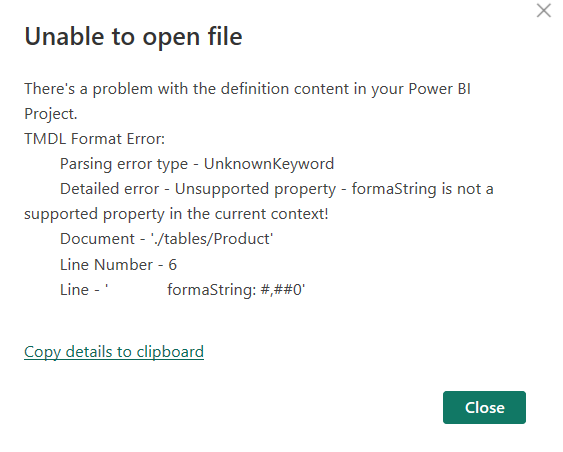The height and width of the screenshot is (452, 563).
Task: Click the Copy details to clipboard link
Action: 114,351
